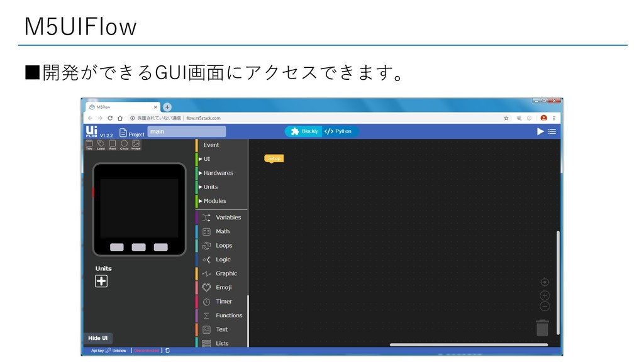Expand the Units block category
This screenshot has width=644, height=362.
point(222,187)
